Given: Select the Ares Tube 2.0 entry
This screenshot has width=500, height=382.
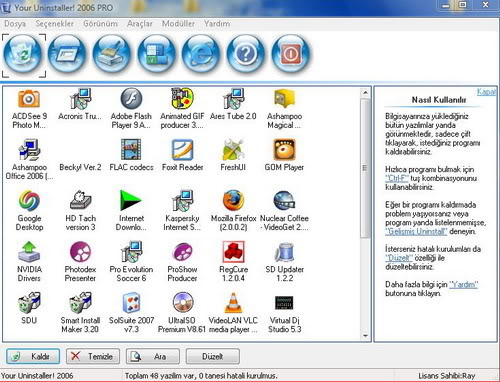Looking at the screenshot, I should (233, 99).
